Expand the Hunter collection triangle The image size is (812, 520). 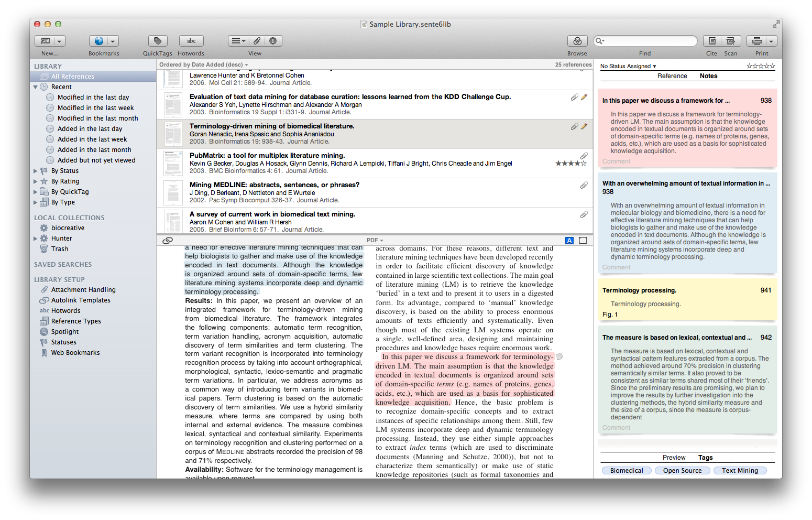pos(36,239)
